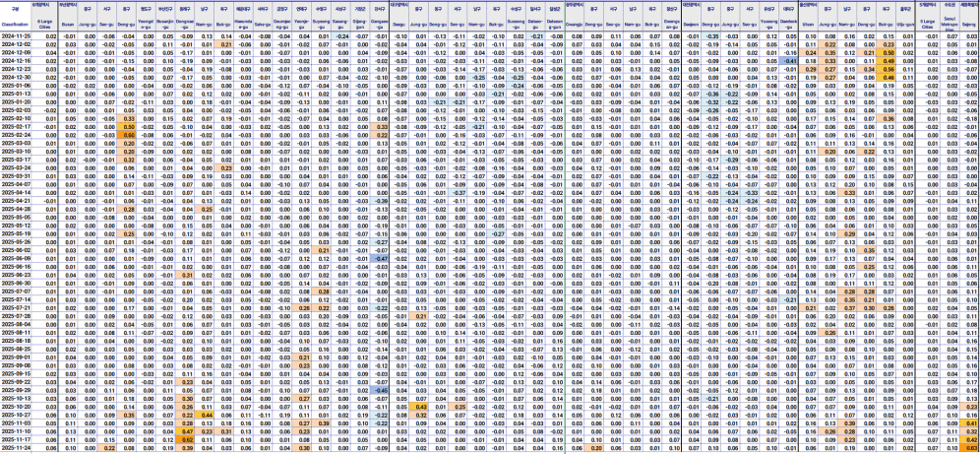Select the blue -0.24 cell in the 2024-11-25 row

coord(341,35)
